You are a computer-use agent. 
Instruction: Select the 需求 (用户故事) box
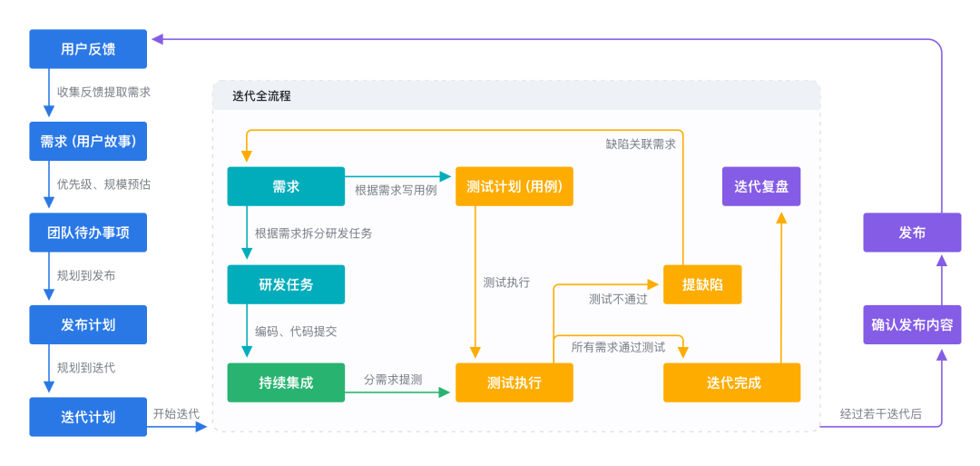click(88, 141)
